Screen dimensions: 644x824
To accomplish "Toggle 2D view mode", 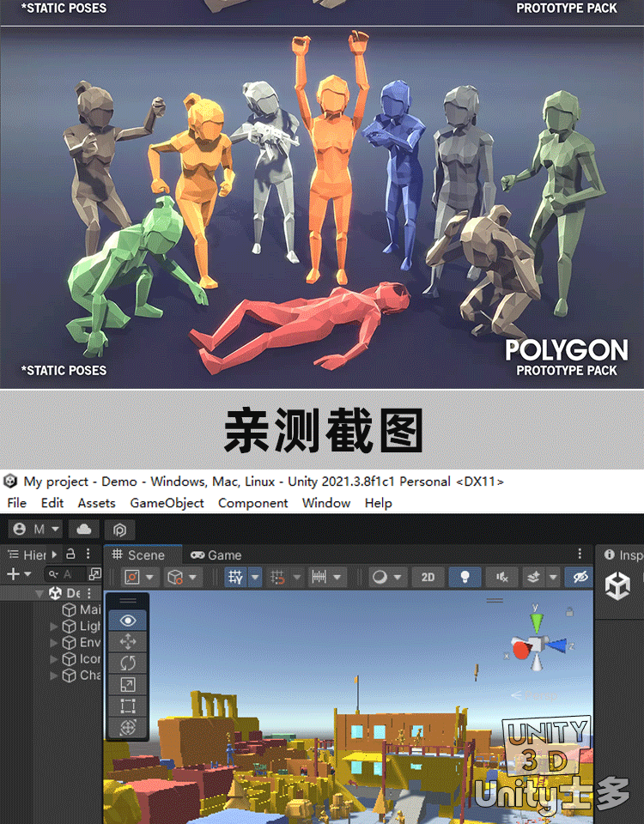I will (428, 578).
